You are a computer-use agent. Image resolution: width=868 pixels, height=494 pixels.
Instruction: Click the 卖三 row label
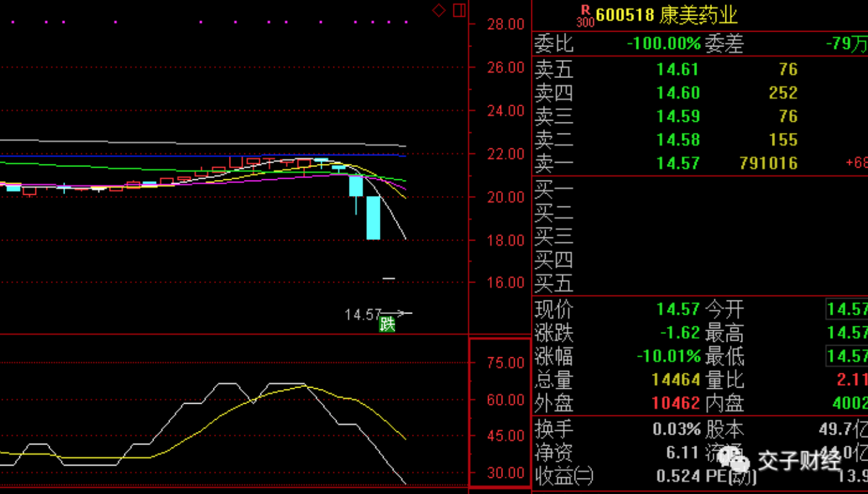(x=553, y=116)
